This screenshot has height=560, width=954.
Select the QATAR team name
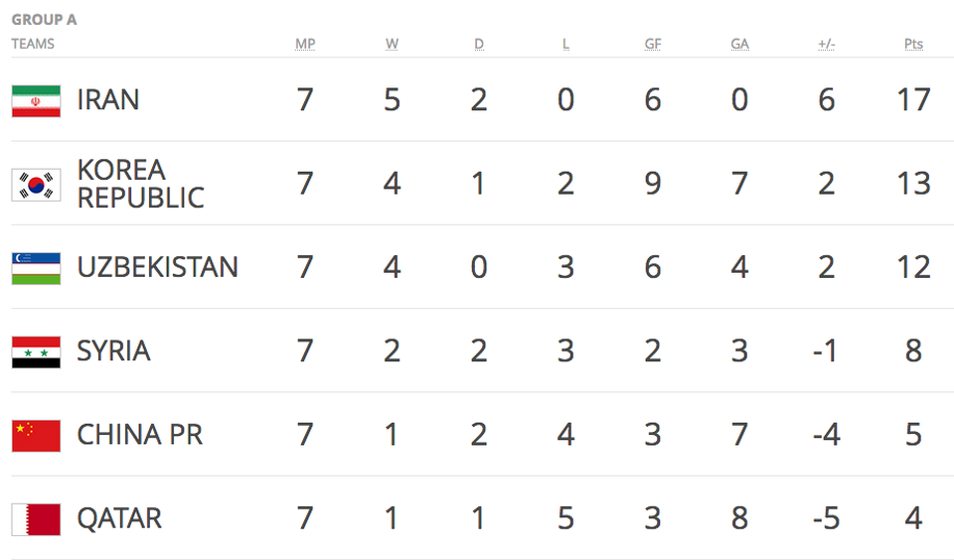pyautogui.click(x=119, y=518)
